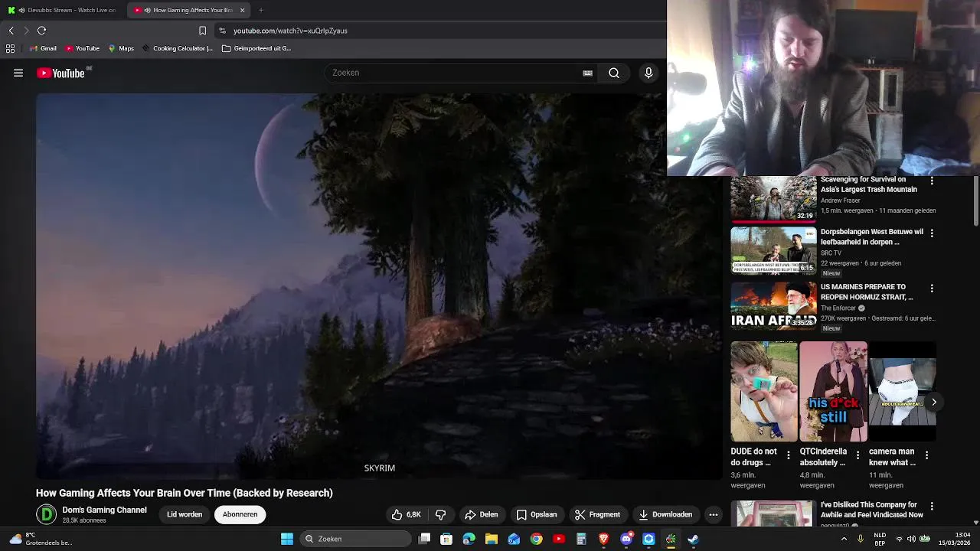Click the Downloaden button
980x551 pixels.
(665, 514)
